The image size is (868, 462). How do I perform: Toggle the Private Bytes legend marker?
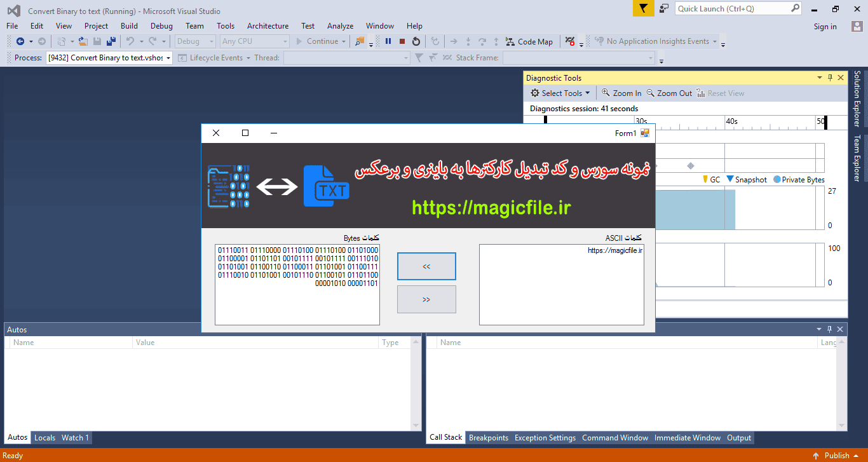(776, 180)
